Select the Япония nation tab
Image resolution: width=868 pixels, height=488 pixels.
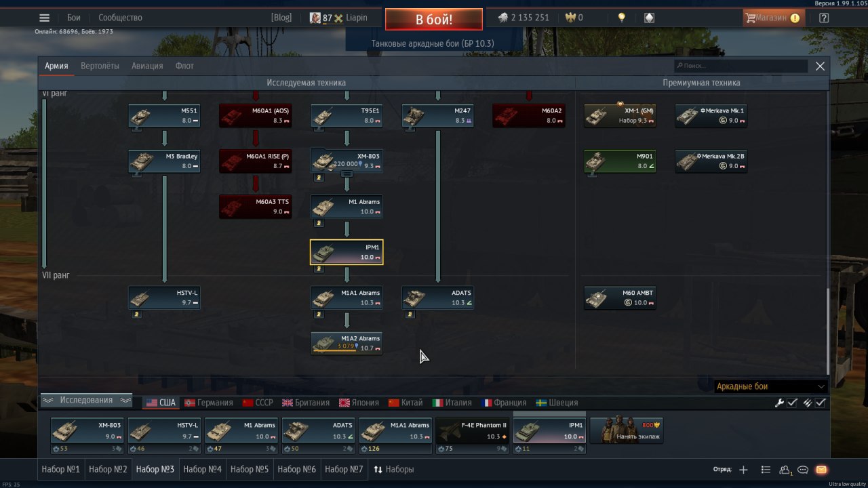[x=359, y=403]
